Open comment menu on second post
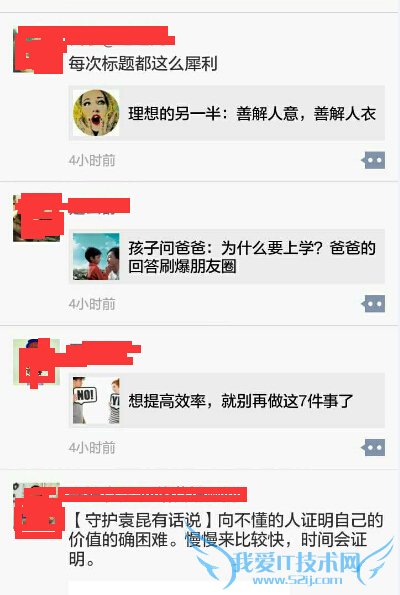The width and height of the screenshot is (400, 595). point(373,304)
